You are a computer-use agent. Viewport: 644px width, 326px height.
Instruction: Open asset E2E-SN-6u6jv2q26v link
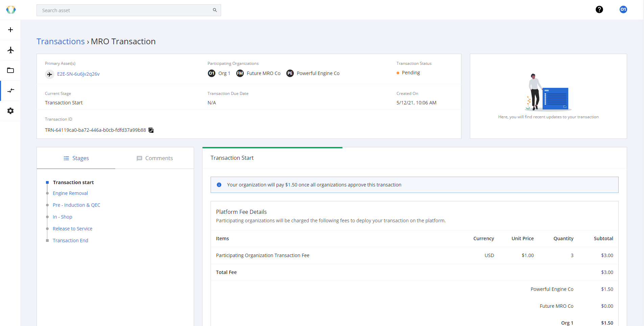pyautogui.click(x=78, y=74)
